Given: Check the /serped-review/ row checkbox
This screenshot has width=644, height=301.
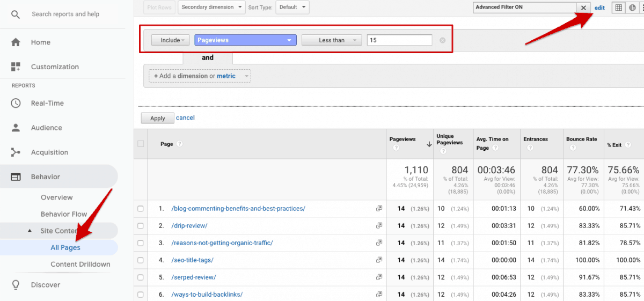Looking at the screenshot, I should click(141, 277).
